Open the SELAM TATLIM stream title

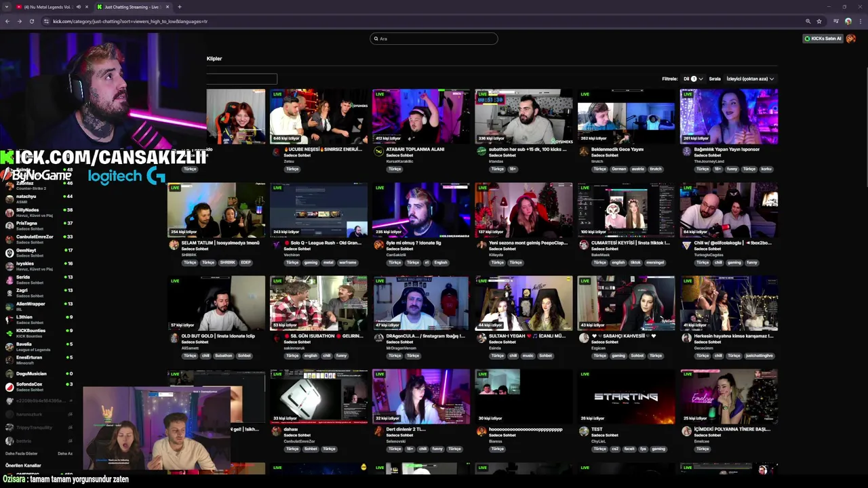[x=220, y=243]
